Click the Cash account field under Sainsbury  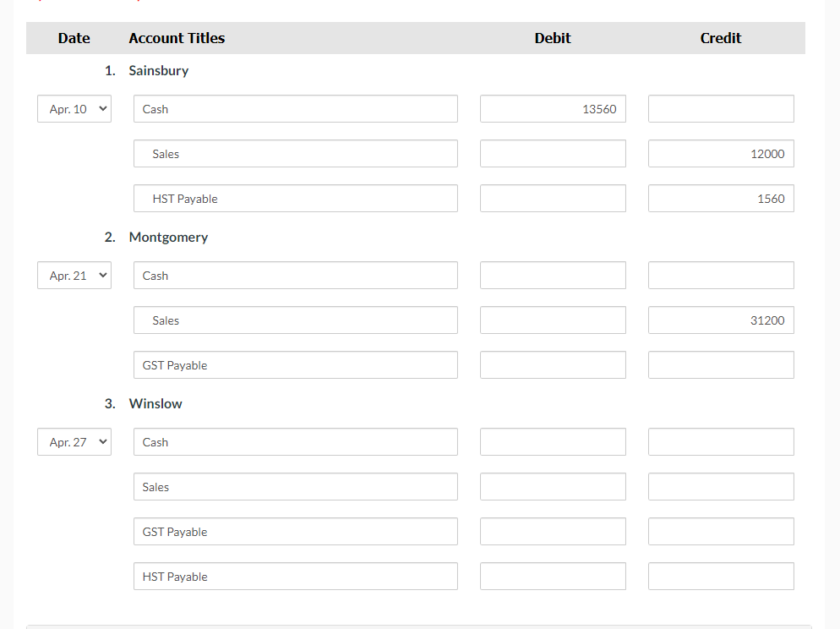295,108
